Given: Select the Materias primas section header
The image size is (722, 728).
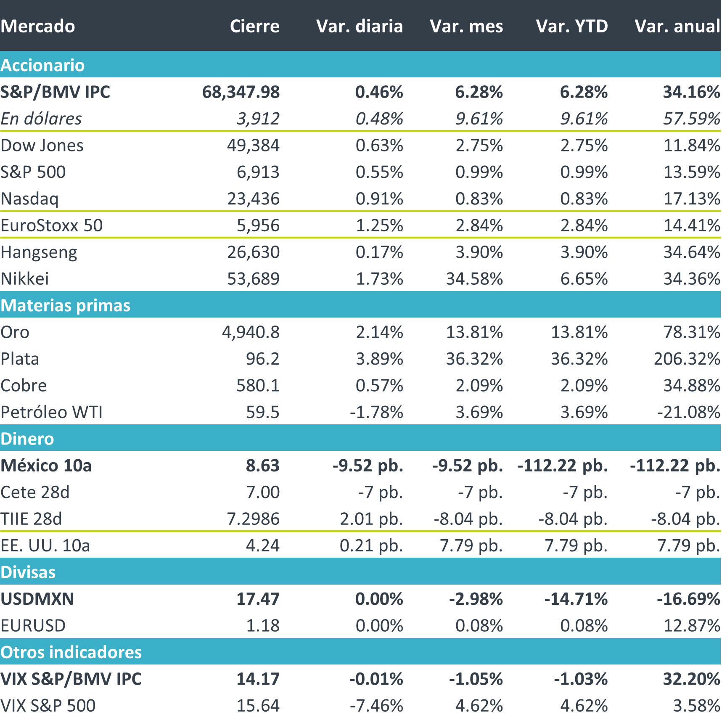Looking at the screenshot, I should pos(66,305).
